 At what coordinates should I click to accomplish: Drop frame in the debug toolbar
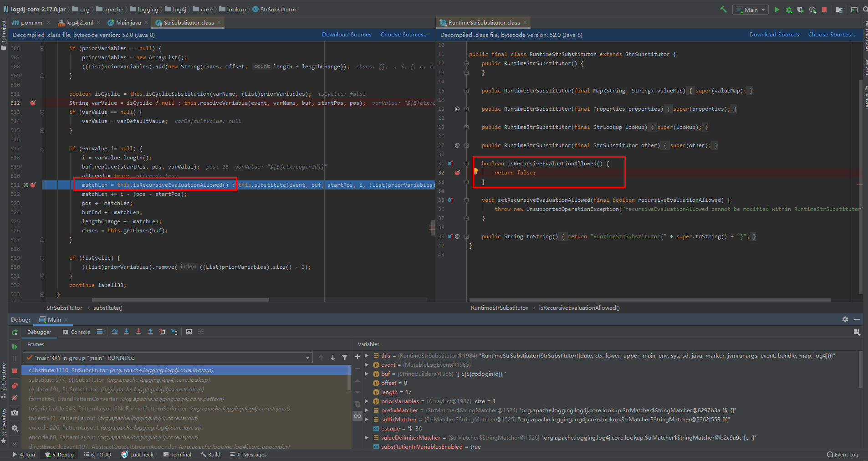(x=162, y=332)
